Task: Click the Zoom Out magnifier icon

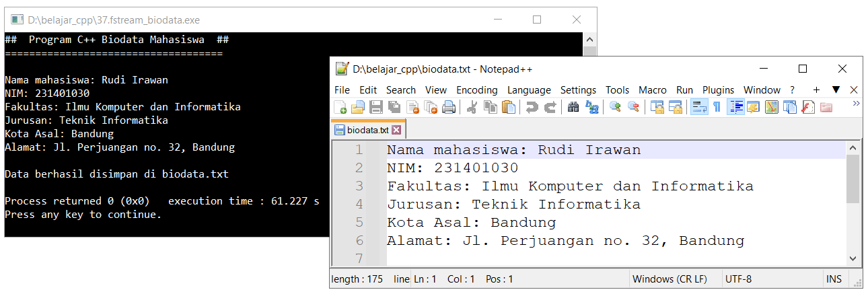Action: [633, 107]
